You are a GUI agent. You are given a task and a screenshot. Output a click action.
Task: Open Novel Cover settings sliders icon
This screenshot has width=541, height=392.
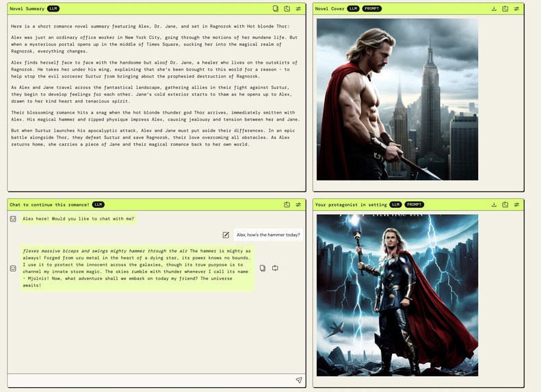coord(516,9)
